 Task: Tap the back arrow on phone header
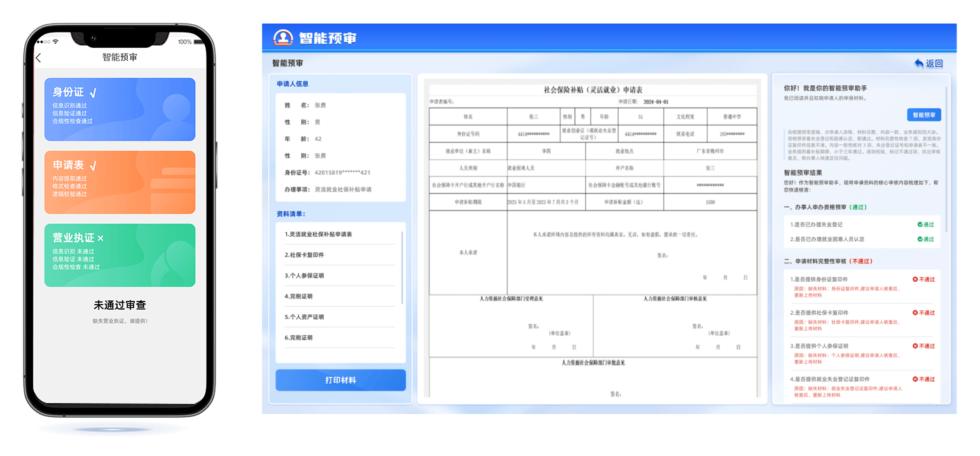[39, 58]
